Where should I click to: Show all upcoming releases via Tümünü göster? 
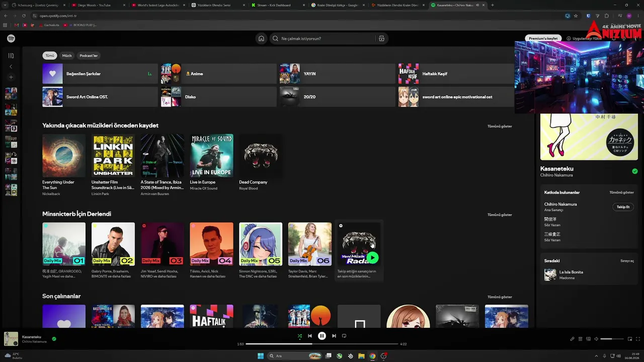[500, 126]
